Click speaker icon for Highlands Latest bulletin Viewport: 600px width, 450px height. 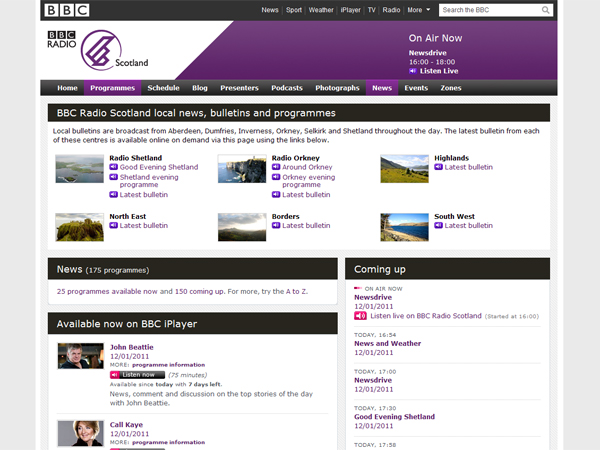tap(439, 167)
